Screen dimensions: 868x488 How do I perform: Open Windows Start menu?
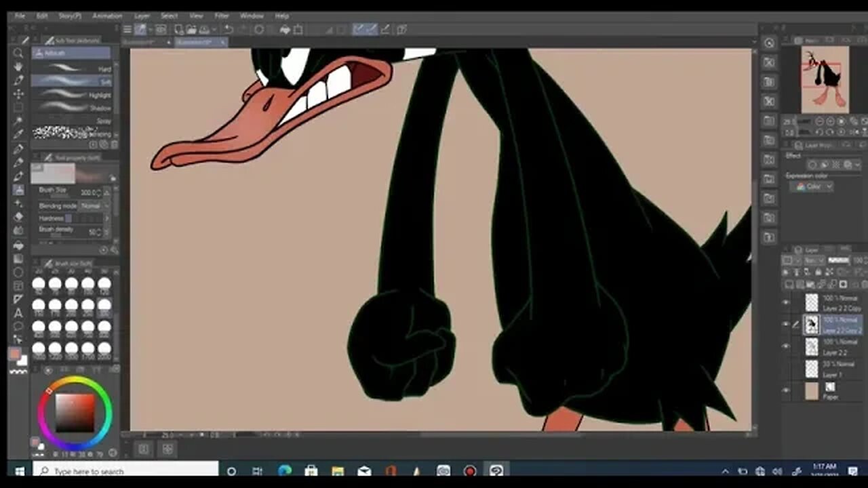tap(19, 471)
